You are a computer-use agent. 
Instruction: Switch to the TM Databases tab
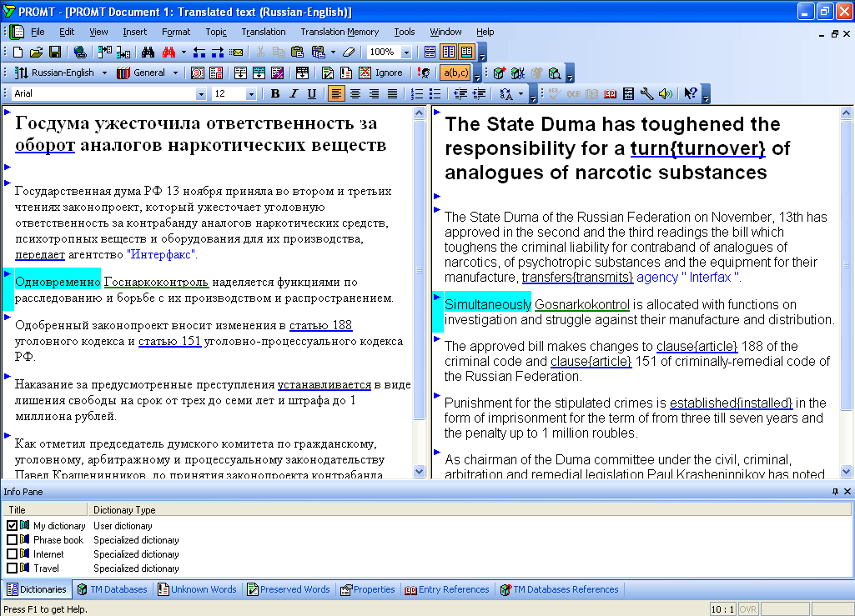[113, 589]
